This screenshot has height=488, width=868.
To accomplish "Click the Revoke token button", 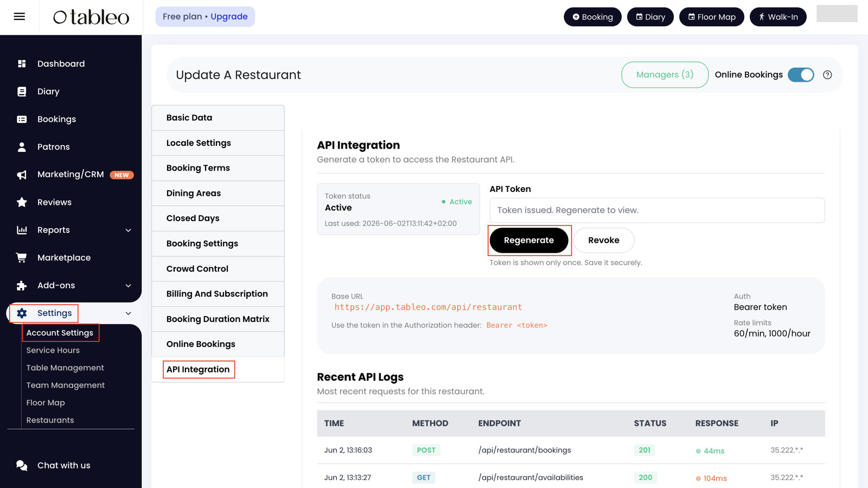I will click(x=604, y=240).
